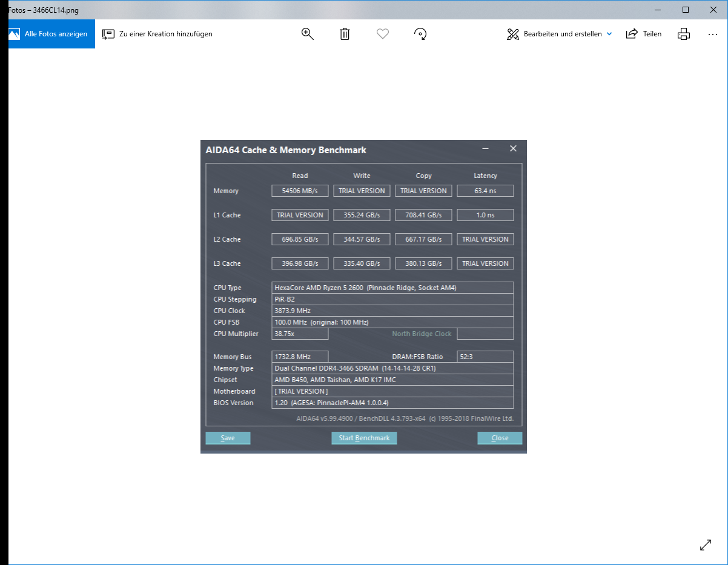The image size is (728, 565).
Task: Click the AIDA64 dialog minimize dash
Action: click(486, 148)
